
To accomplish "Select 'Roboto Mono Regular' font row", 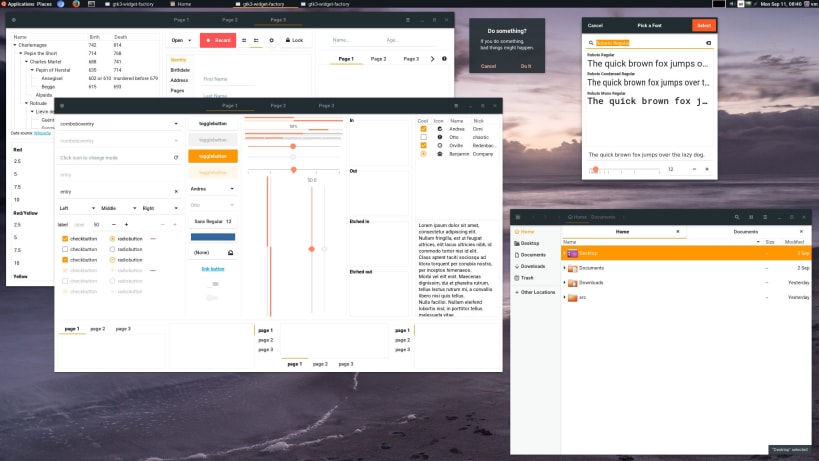I will pyautogui.click(x=648, y=98).
